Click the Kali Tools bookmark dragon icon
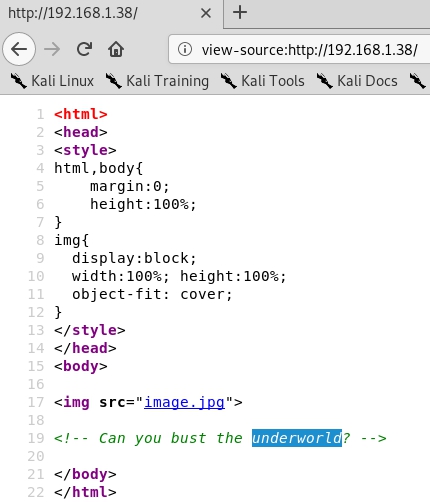This screenshot has height=502, width=430. (x=229, y=81)
